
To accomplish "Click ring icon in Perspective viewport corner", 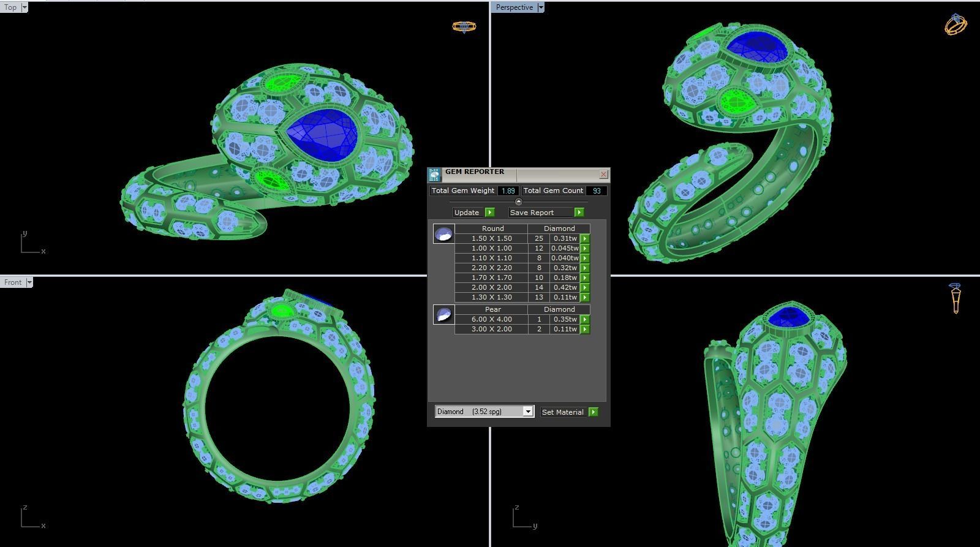I will pos(956,24).
